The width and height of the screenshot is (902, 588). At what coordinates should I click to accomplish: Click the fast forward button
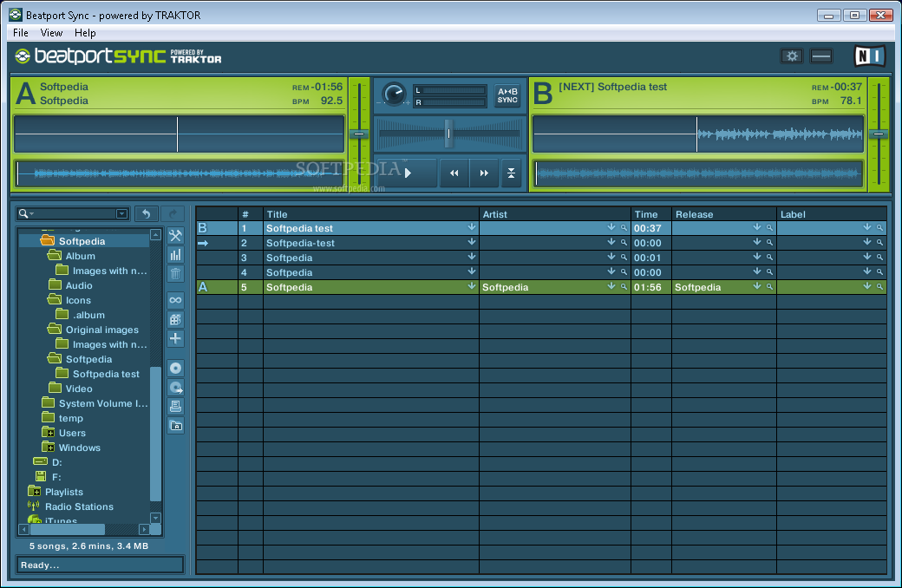(484, 173)
